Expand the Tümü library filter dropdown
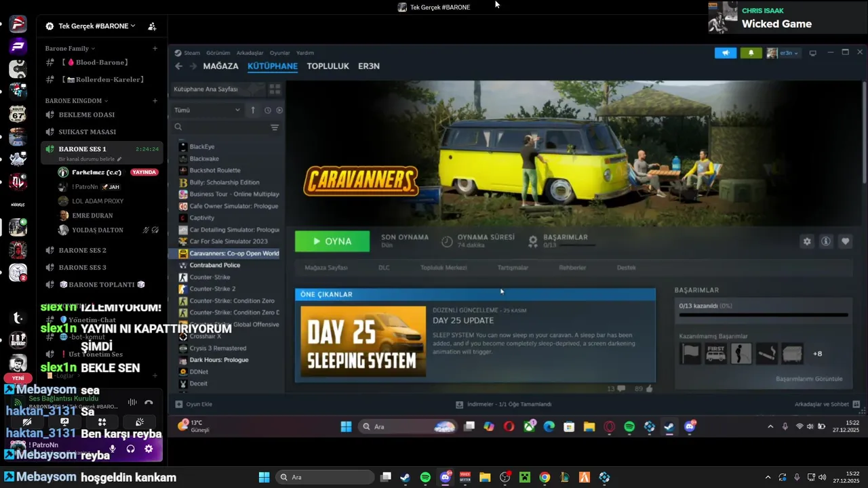Image resolution: width=868 pixels, height=488 pixels. pyautogui.click(x=207, y=110)
